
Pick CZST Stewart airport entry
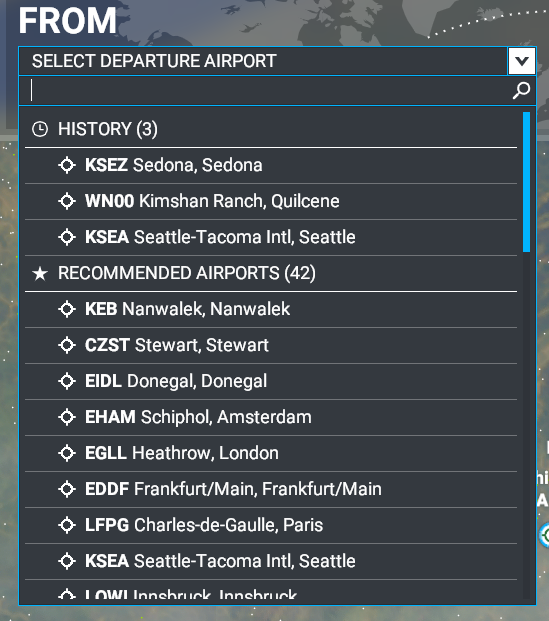pyautogui.click(x=271, y=345)
